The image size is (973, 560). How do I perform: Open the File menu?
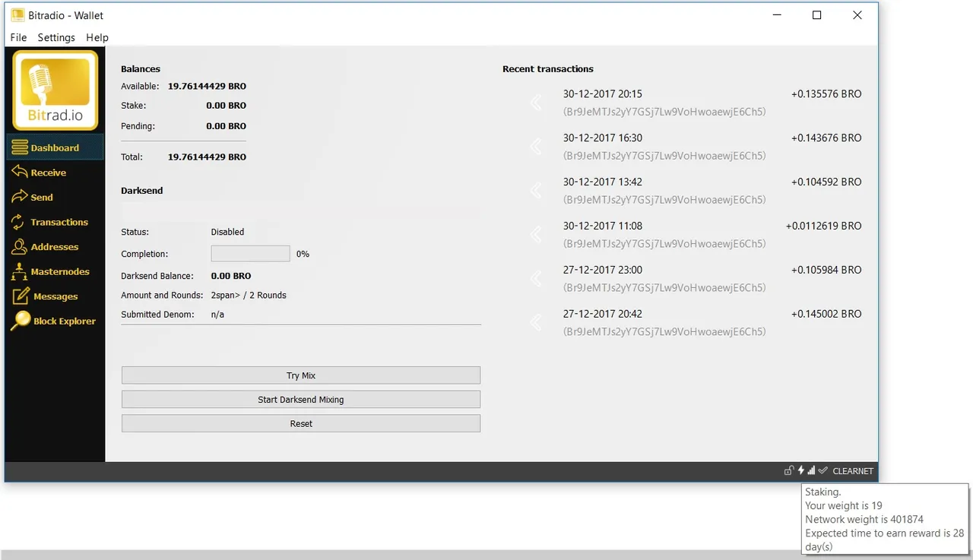coord(18,37)
